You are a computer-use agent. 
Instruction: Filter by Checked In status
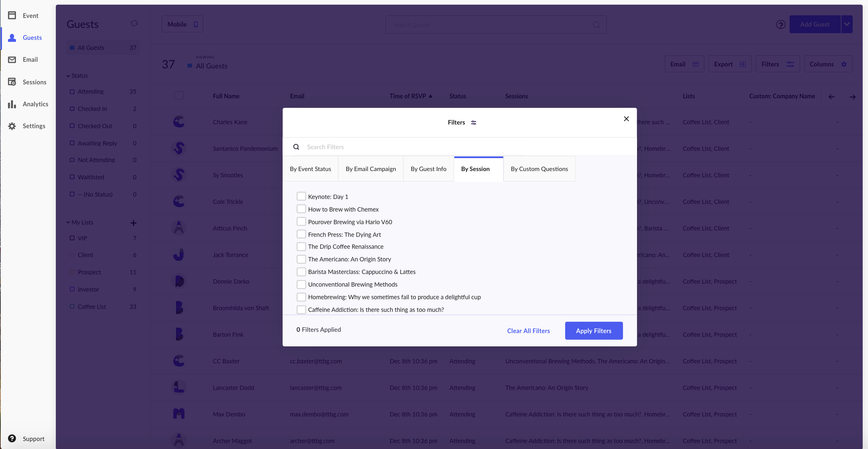[x=103, y=109]
